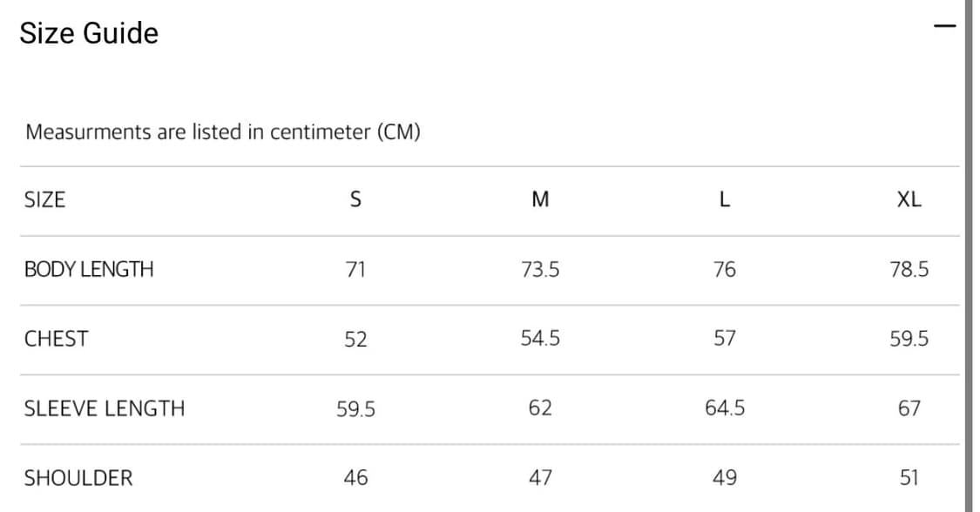Select the L size column header

[724, 199]
